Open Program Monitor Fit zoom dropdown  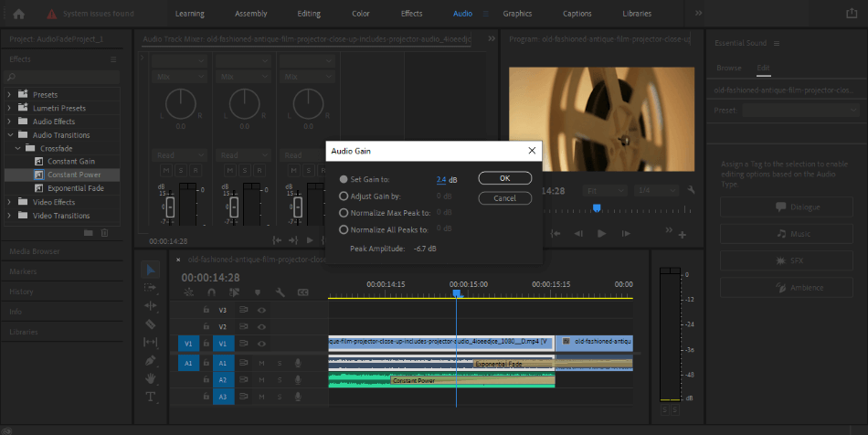pyautogui.click(x=605, y=190)
